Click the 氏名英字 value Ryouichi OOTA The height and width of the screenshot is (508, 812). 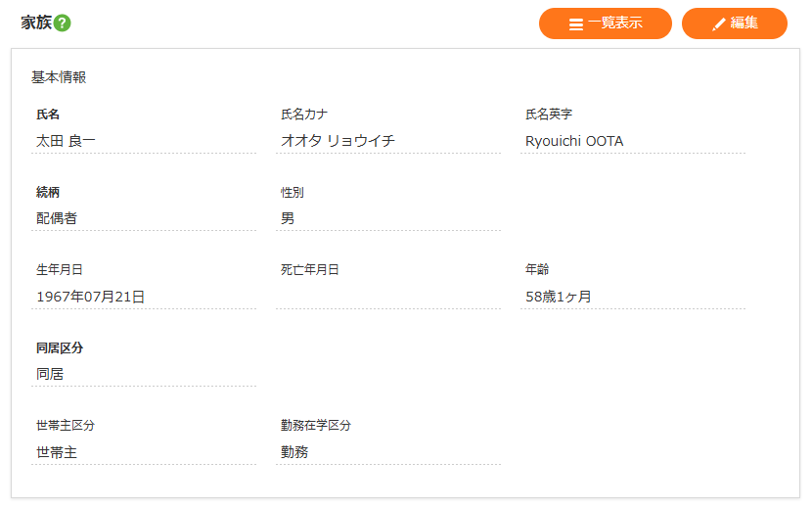point(574,141)
